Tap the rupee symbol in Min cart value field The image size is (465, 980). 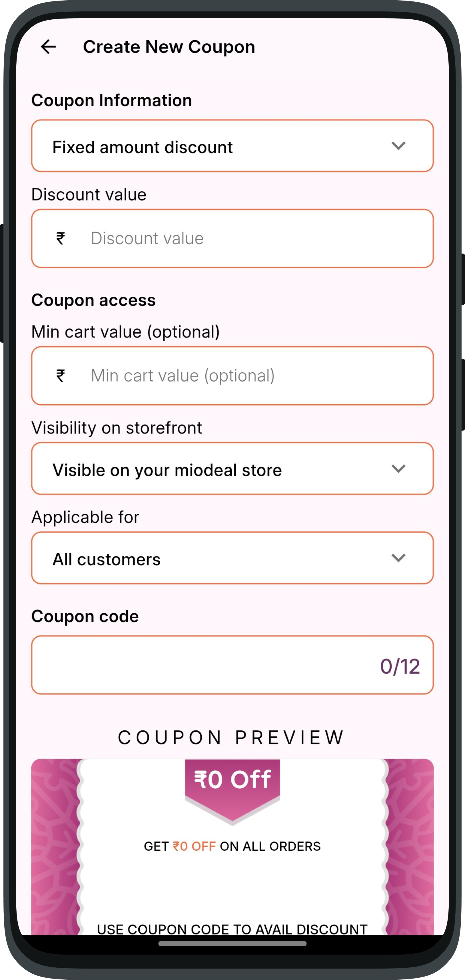click(61, 376)
